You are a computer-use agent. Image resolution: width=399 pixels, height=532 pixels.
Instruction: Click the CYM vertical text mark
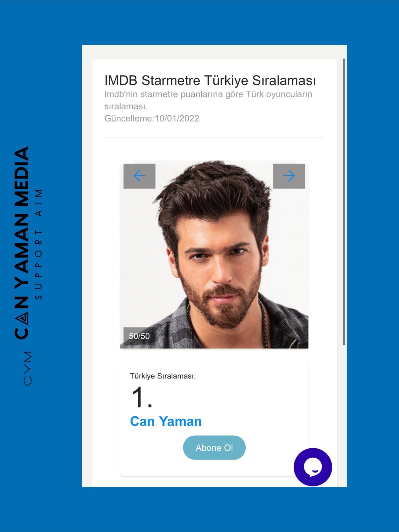(x=28, y=368)
